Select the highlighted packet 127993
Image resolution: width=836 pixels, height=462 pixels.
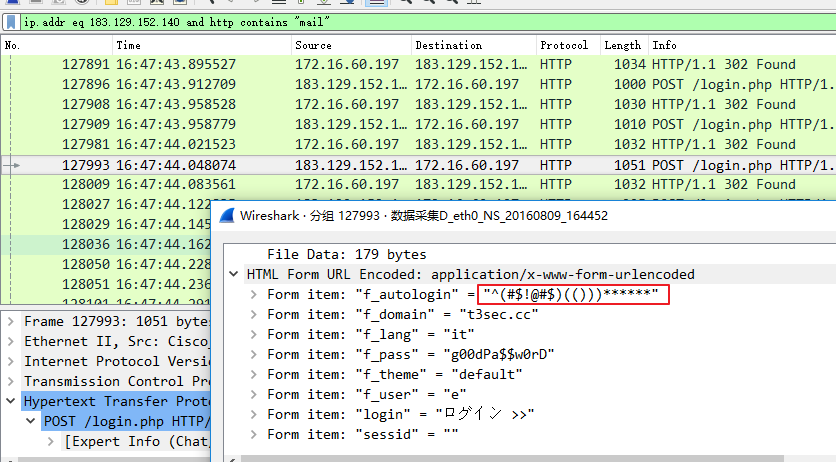coord(418,165)
